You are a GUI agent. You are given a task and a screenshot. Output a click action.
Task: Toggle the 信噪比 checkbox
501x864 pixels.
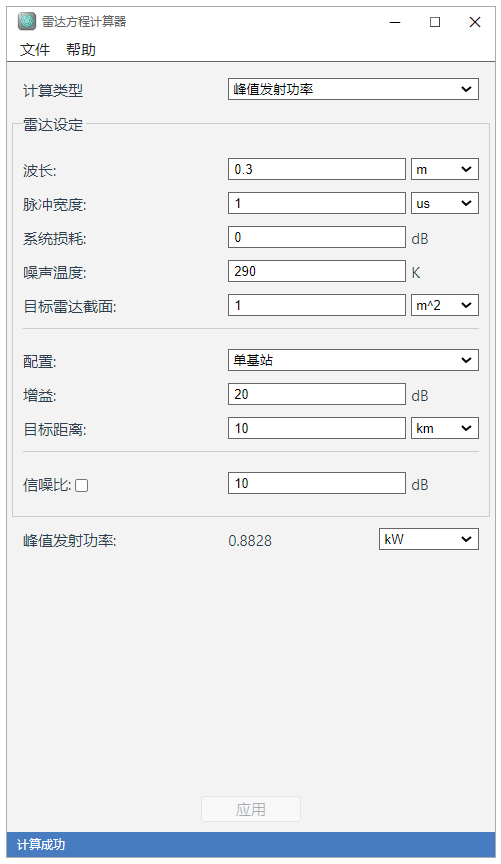point(82,485)
